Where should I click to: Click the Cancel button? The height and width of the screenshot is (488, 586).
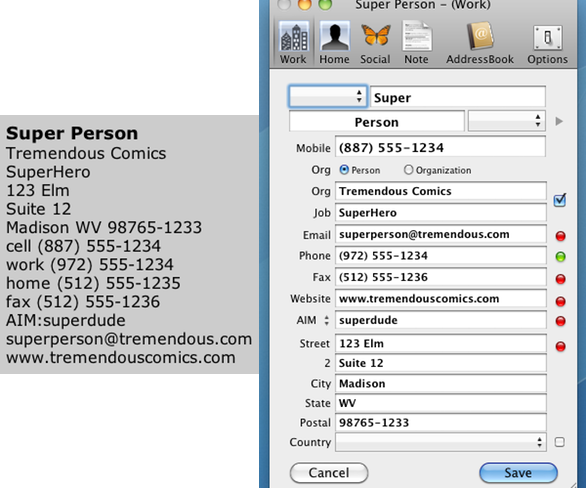pyautogui.click(x=329, y=473)
